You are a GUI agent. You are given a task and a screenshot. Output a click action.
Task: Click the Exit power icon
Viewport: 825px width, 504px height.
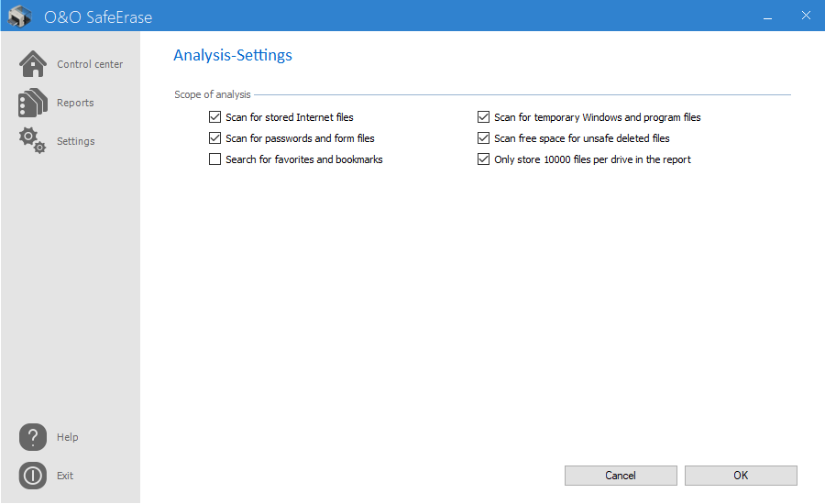coord(33,476)
